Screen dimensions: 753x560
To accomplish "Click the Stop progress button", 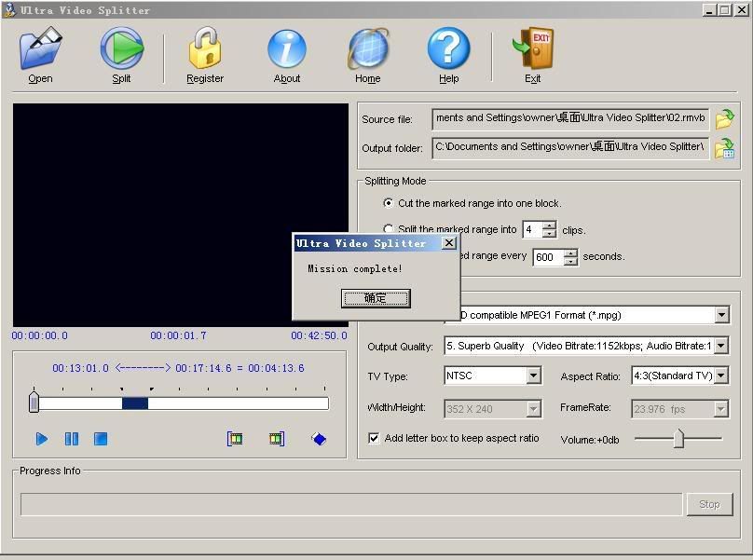I will click(709, 504).
